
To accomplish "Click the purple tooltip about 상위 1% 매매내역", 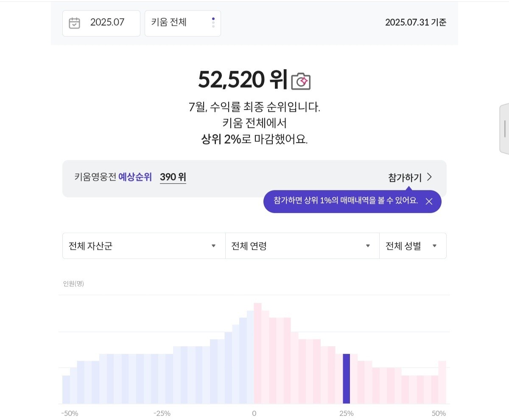I will pos(346,201).
